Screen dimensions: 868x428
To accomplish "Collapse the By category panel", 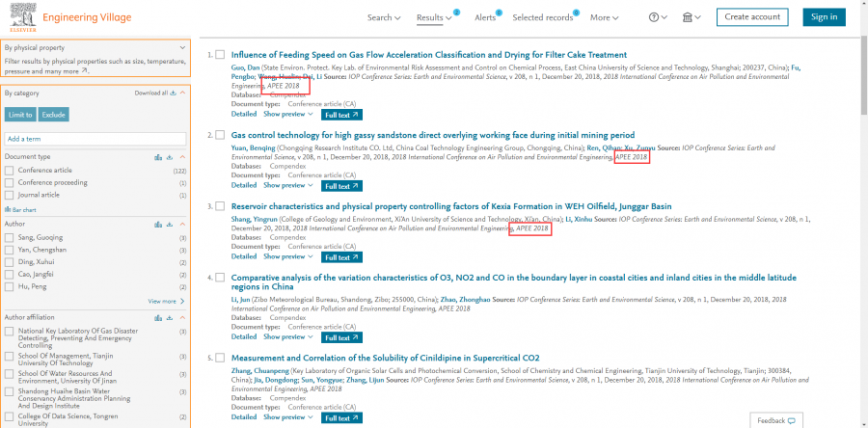I will 182,94.
